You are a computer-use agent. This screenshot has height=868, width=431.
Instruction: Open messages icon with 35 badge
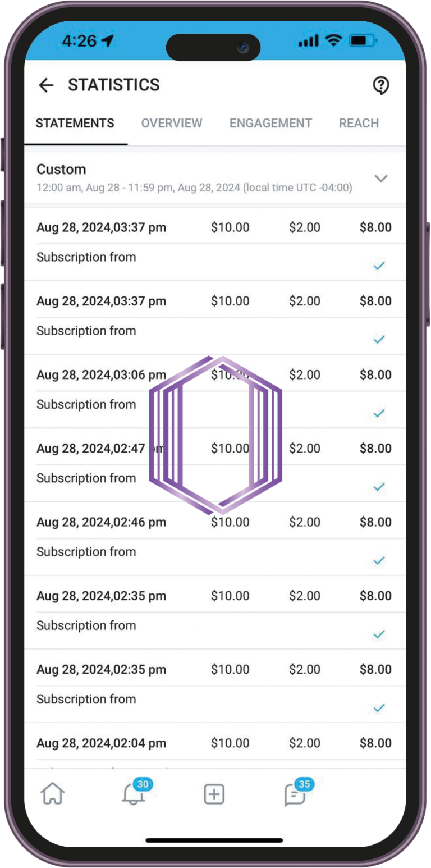pos(295,794)
